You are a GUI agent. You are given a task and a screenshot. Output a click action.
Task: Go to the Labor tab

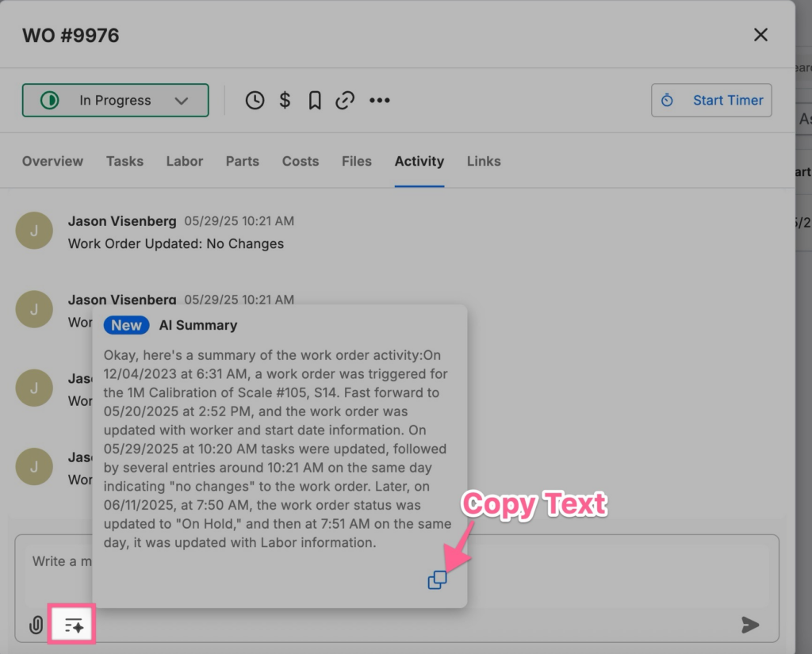185,161
